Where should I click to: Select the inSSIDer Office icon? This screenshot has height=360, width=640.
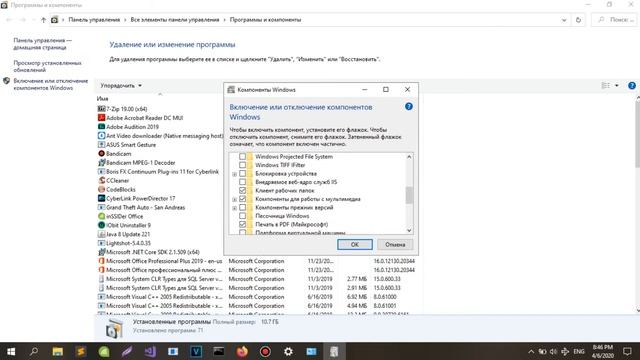coord(101,216)
